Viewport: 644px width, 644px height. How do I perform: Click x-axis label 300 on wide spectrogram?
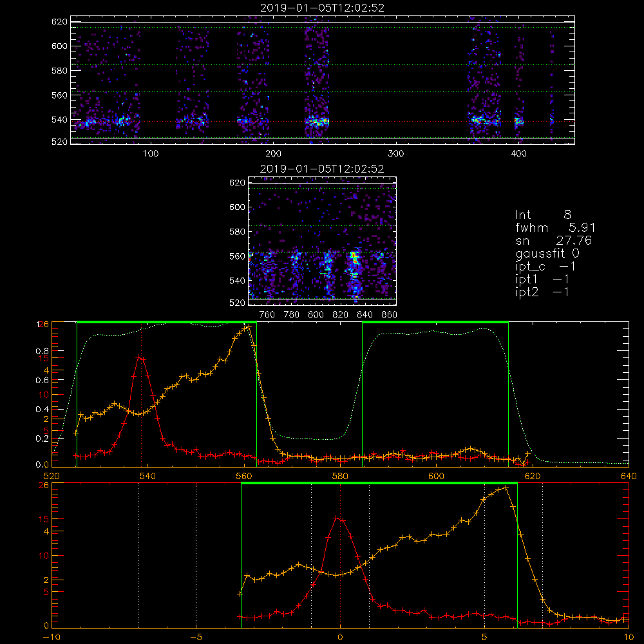click(396, 154)
